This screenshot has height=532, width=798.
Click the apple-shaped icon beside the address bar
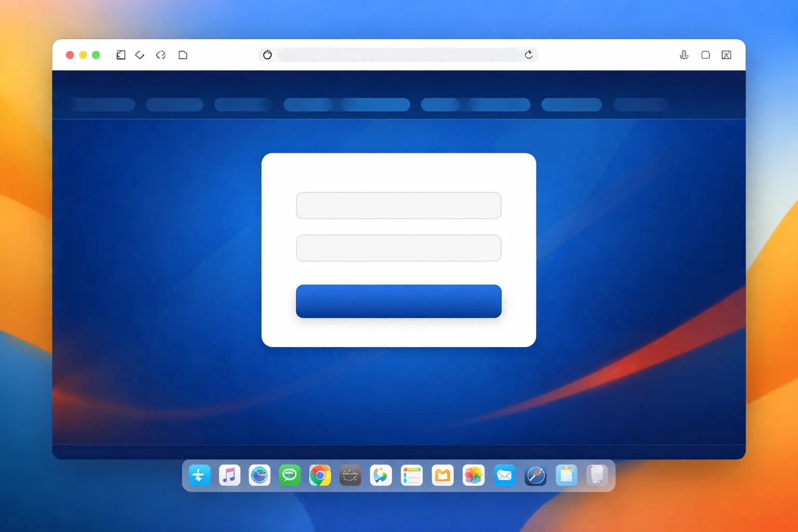click(x=268, y=55)
